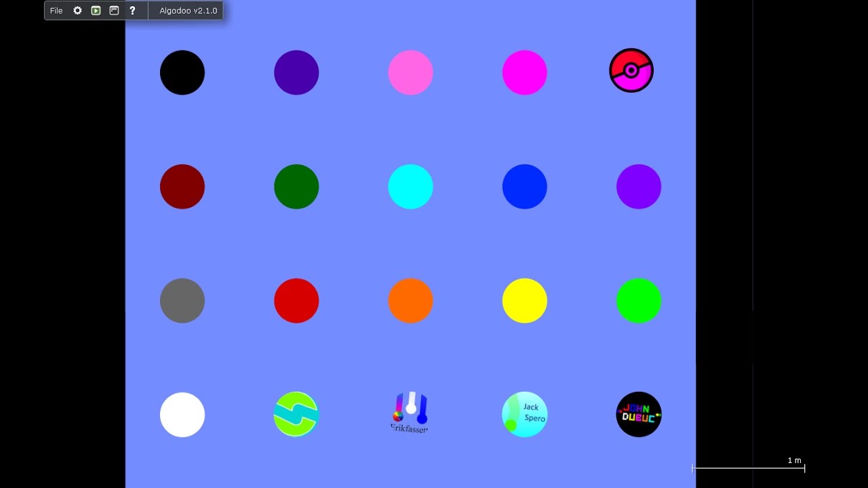
Task: Select the lime green marble
Action: coord(639,301)
